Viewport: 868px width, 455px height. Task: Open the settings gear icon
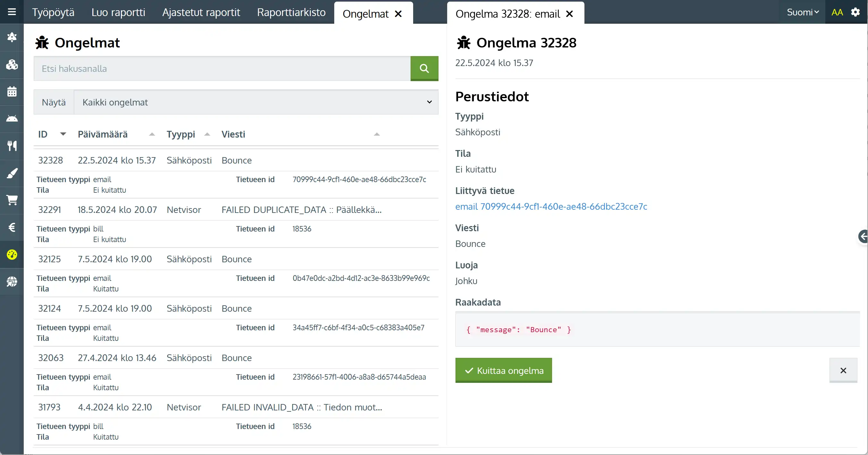tap(855, 12)
